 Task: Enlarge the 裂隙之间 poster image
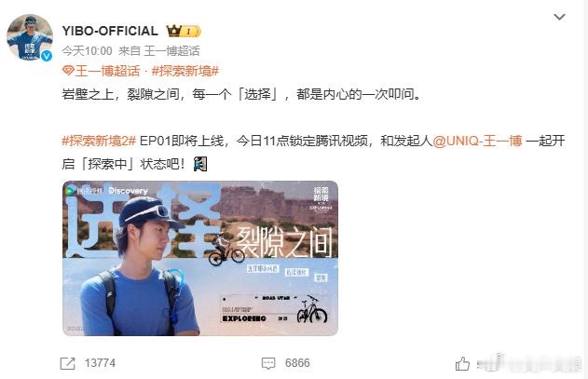[x=200, y=258]
